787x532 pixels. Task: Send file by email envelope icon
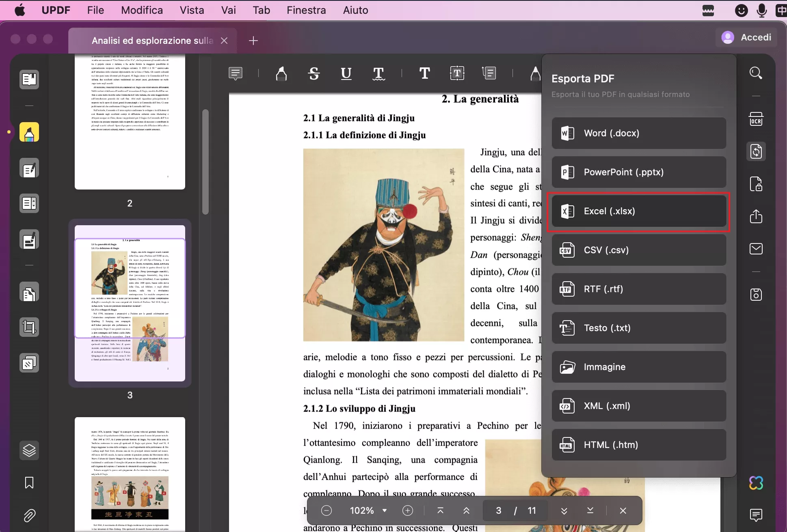tap(756, 249)
